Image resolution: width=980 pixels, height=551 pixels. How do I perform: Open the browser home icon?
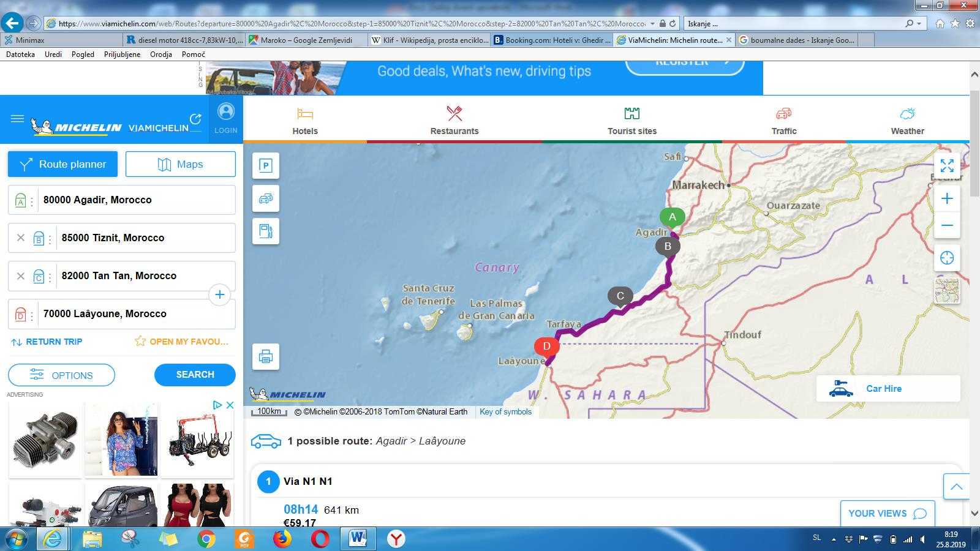click(940, 23)
